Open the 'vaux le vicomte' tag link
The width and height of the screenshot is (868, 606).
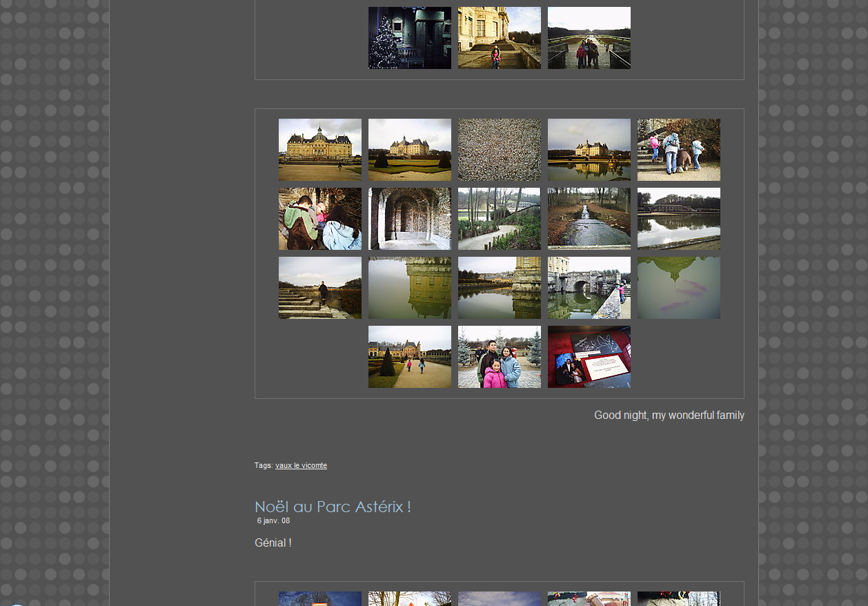coord(301,466)
